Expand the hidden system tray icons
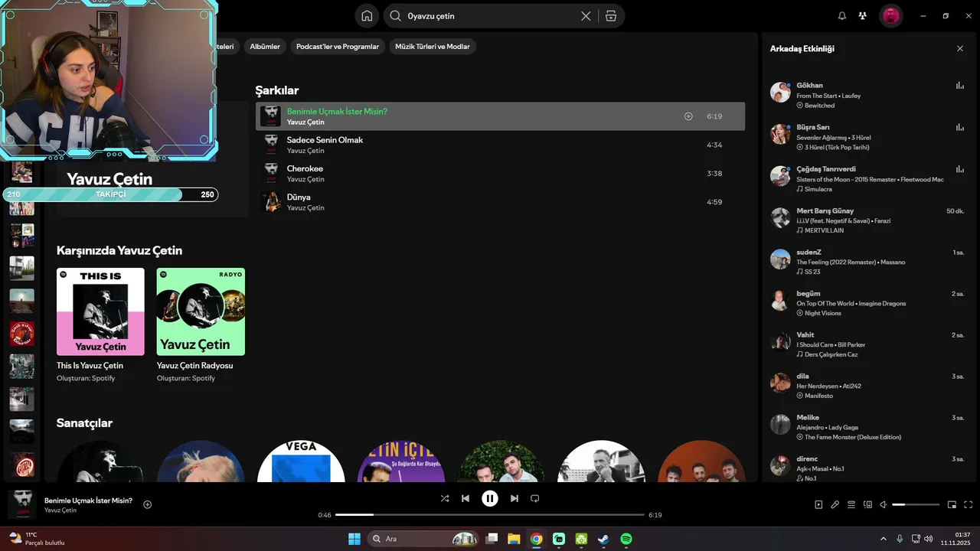The height and width of the screenshot is (551, 980). [x=883, y=539]
